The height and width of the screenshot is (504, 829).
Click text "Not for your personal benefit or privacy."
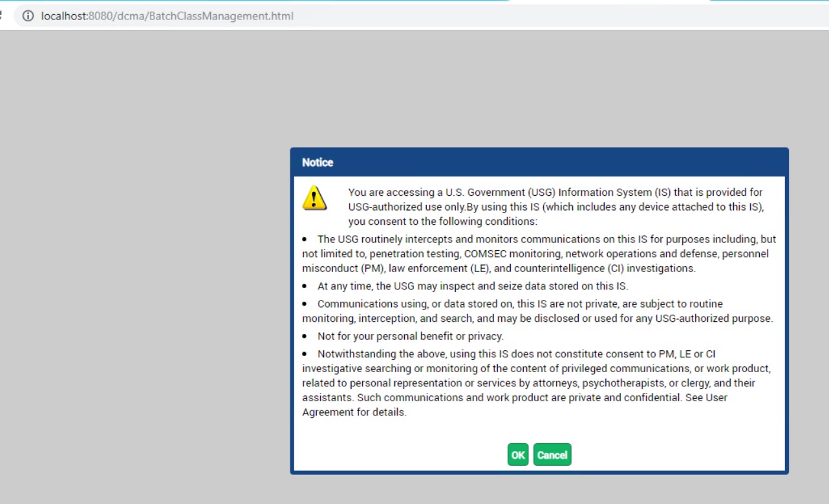pos(410,336)
